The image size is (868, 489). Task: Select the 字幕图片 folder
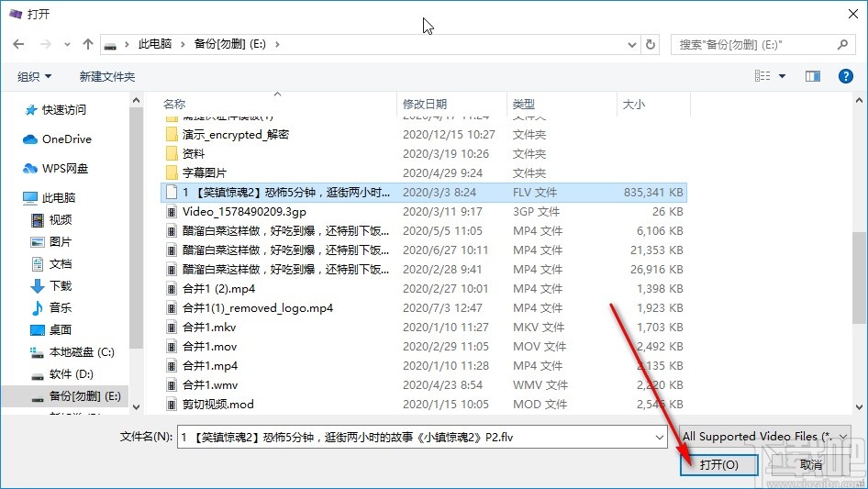click(x=424, y=173)
